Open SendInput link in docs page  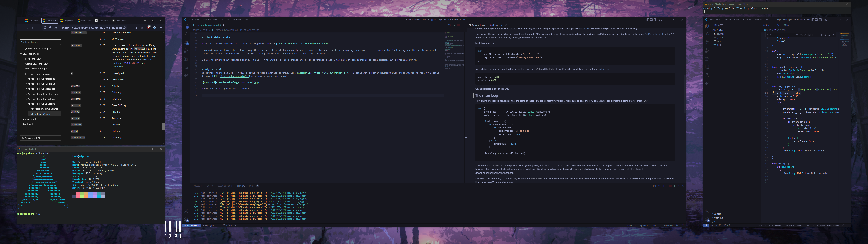tap(117, 63)
